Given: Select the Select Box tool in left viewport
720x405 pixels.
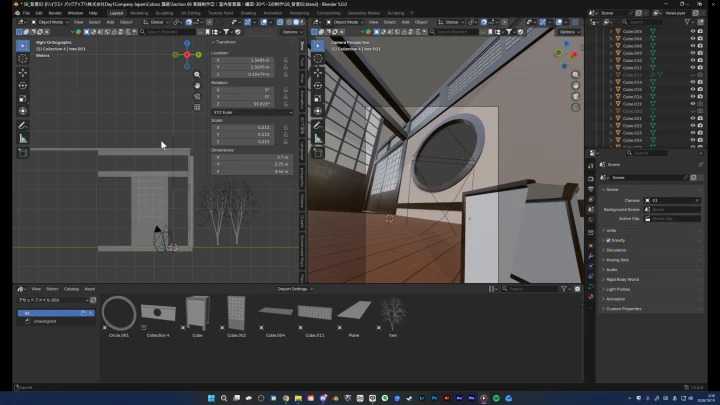Looking at the screenshot, I should click(x=22, y=45).
